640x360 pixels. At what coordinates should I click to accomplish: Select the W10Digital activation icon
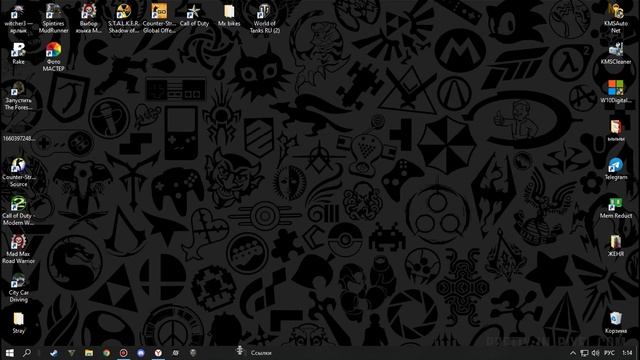(x=616, y=88)
